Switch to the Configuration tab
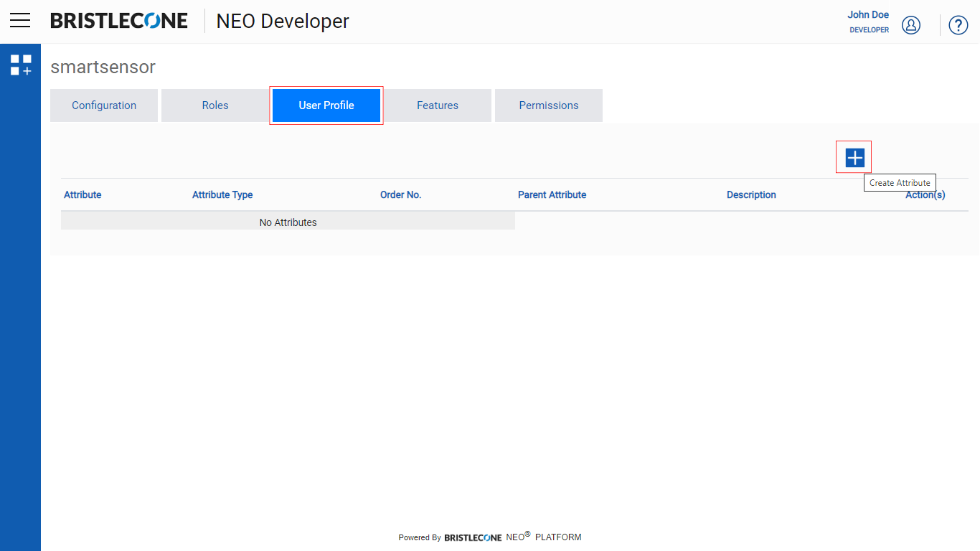The height and width of the screenshot is (551, 980). [104, 105]
